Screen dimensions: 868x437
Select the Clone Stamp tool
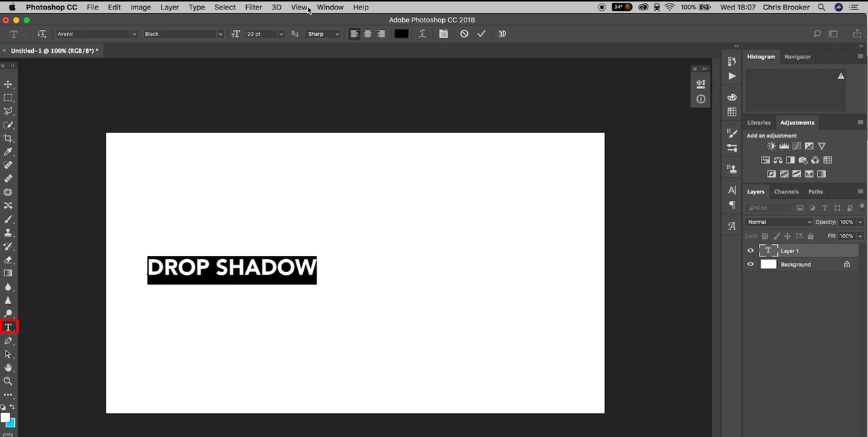click(x=8, y=233)
